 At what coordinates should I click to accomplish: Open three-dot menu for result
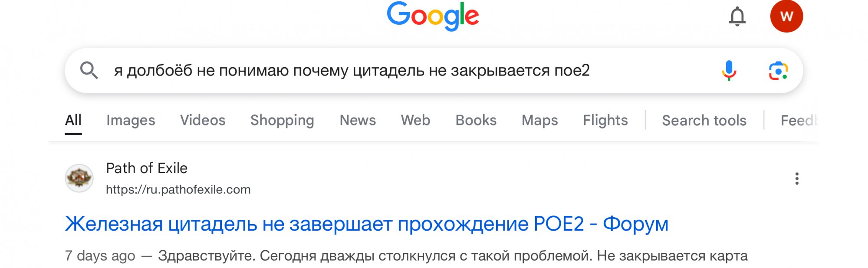coord(797,179)
